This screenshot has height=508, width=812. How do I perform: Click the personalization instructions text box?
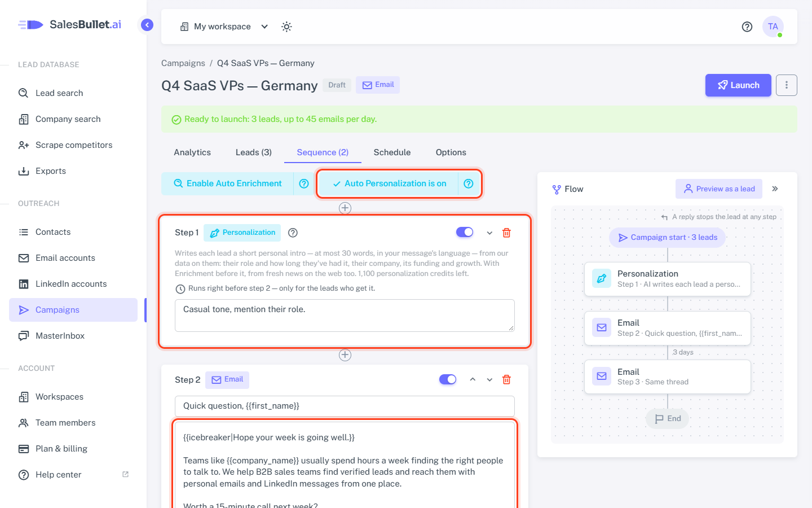345,316
